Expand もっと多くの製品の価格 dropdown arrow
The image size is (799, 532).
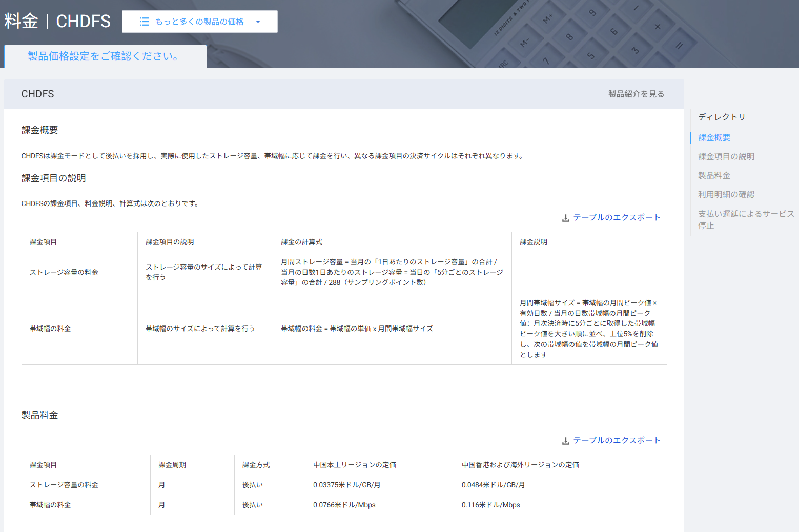tap(258, 22)
